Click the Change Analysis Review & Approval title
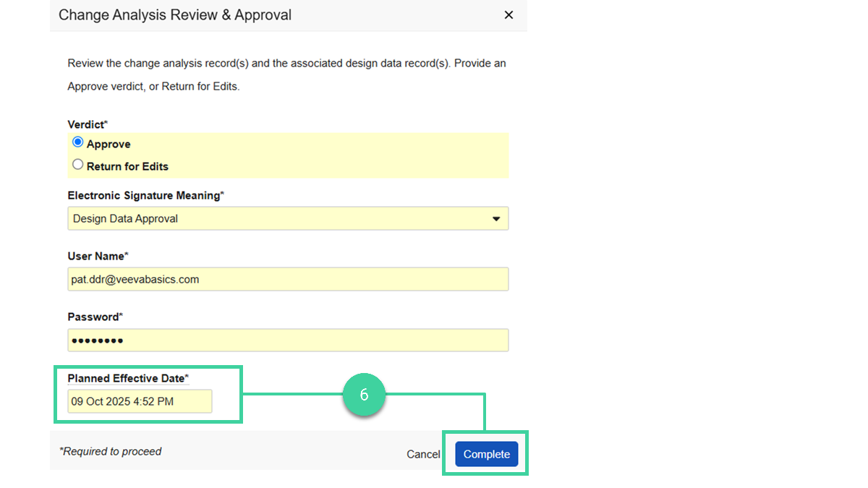 click(x=174, y=14)
